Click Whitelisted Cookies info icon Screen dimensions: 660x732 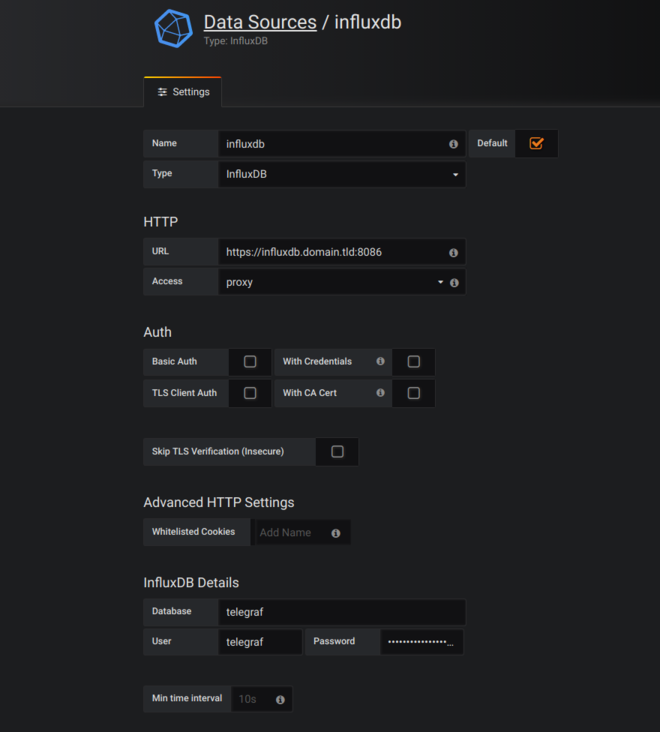(336, 533)
